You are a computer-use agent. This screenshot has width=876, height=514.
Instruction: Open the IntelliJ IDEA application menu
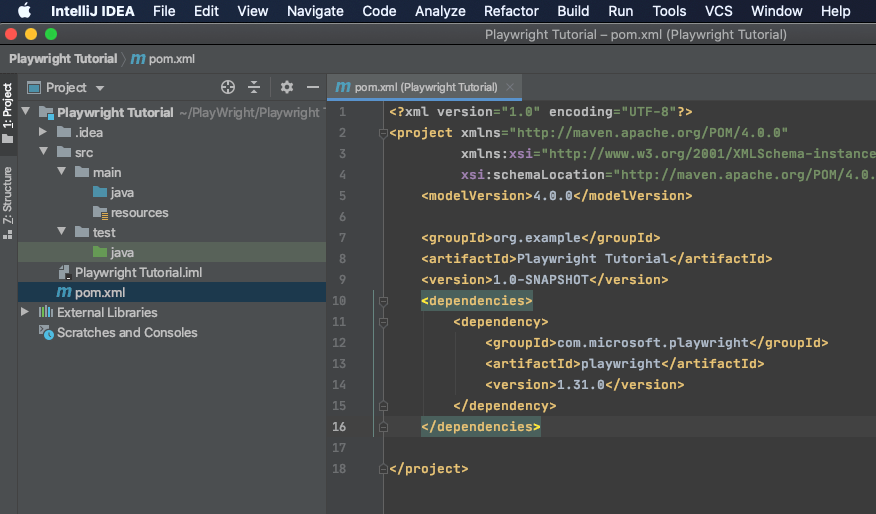(93, 11)
